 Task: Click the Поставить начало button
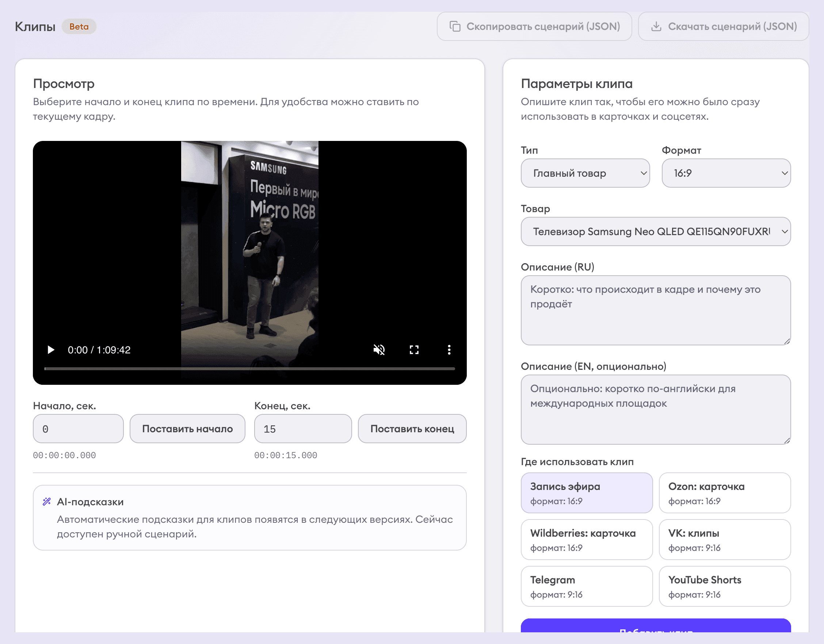(187, 429)
